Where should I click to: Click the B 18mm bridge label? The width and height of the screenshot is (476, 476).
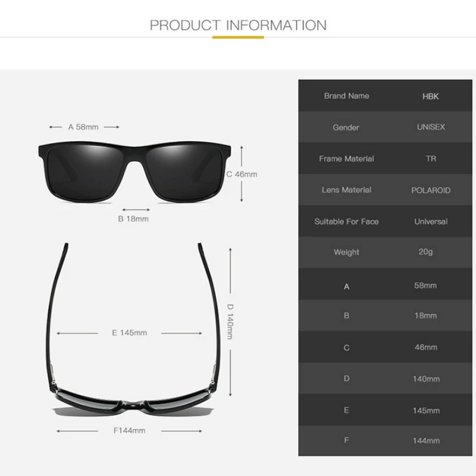(133, 219)
